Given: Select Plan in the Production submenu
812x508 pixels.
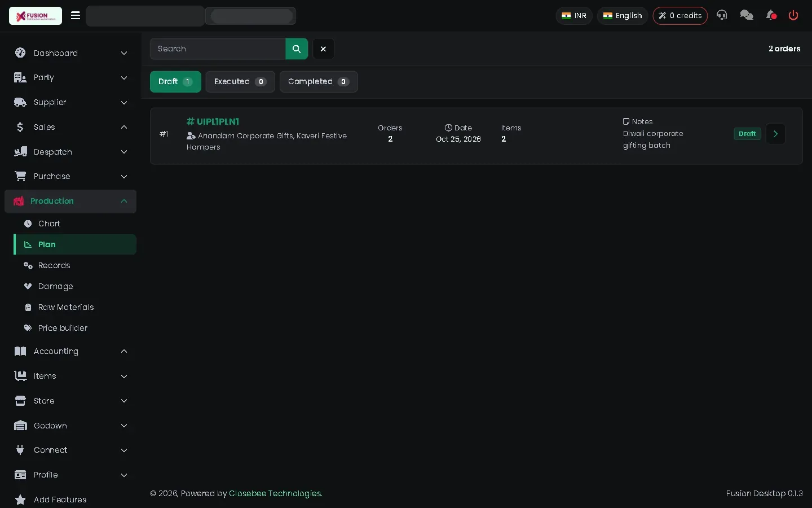Looking at the screenshot, I should [x=75, y=244].
